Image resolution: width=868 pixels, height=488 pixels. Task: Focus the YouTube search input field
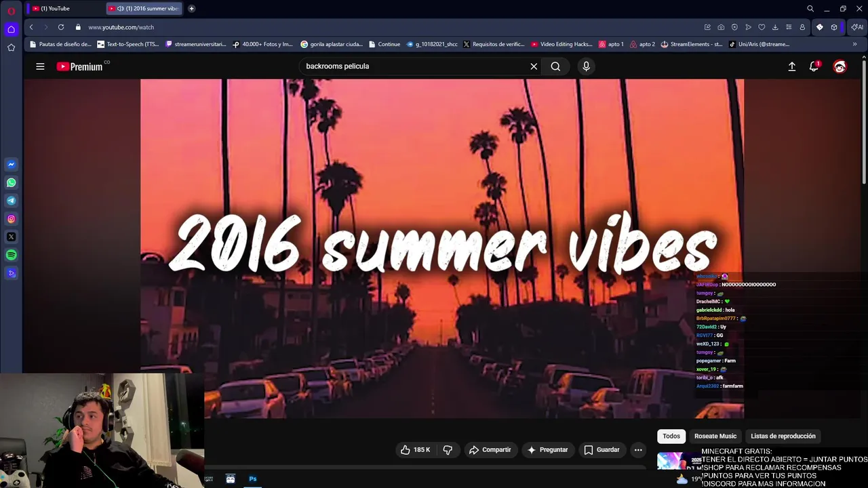414,66
